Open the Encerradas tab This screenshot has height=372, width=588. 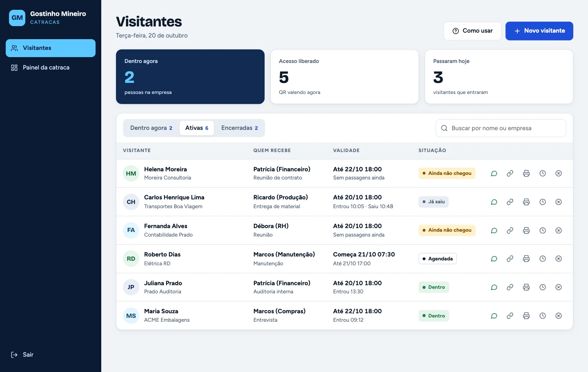click(239, 128)
